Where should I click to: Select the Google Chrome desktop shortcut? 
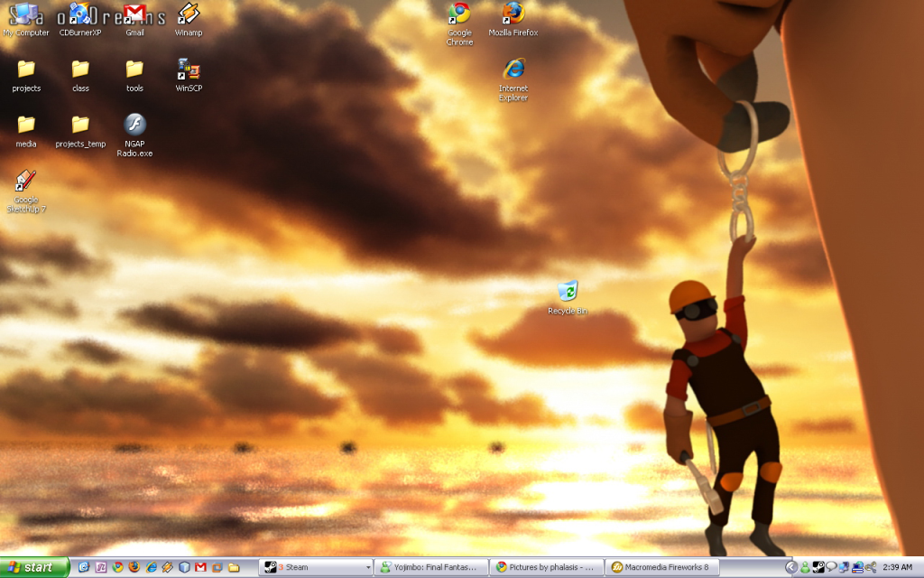pos(459,24)
